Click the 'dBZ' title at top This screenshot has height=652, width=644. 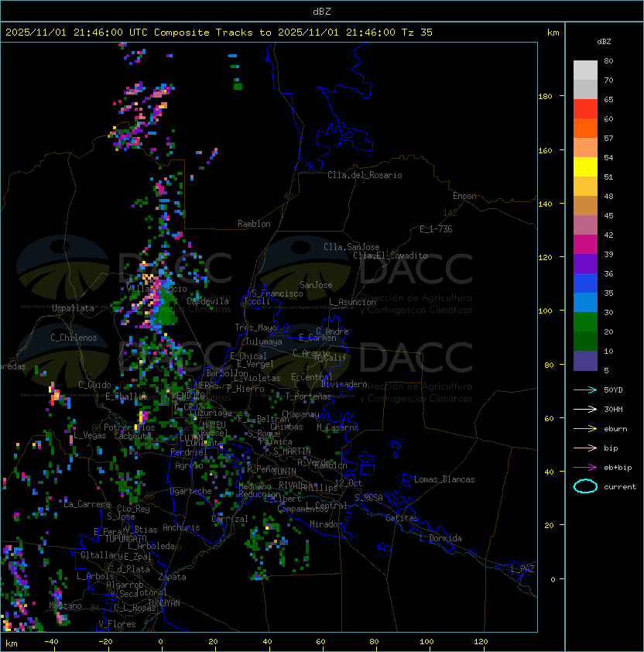[x=322, y=12]
